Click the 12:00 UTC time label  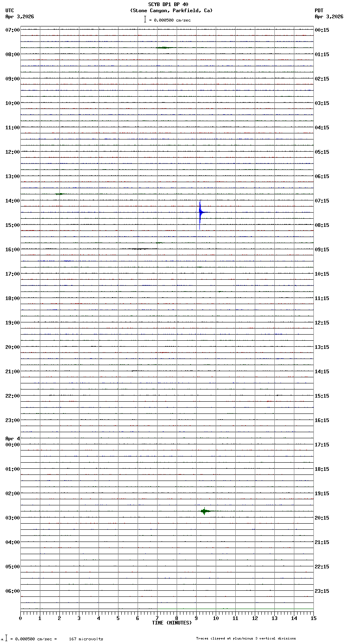coord(13,152)
